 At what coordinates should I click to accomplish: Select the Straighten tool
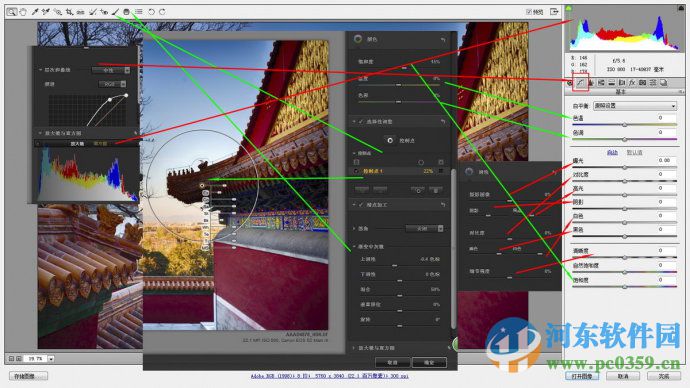(81, 12)
